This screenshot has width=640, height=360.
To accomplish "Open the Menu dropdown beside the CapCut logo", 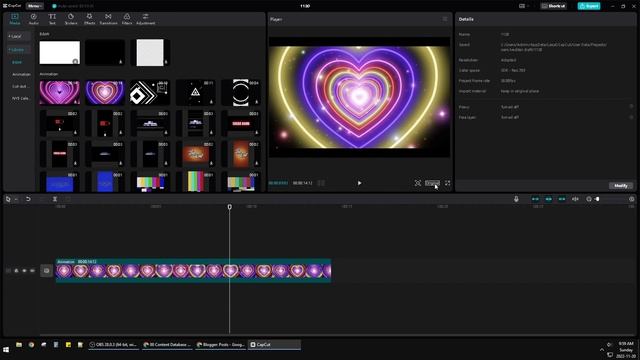I will [x=35, y=6].
